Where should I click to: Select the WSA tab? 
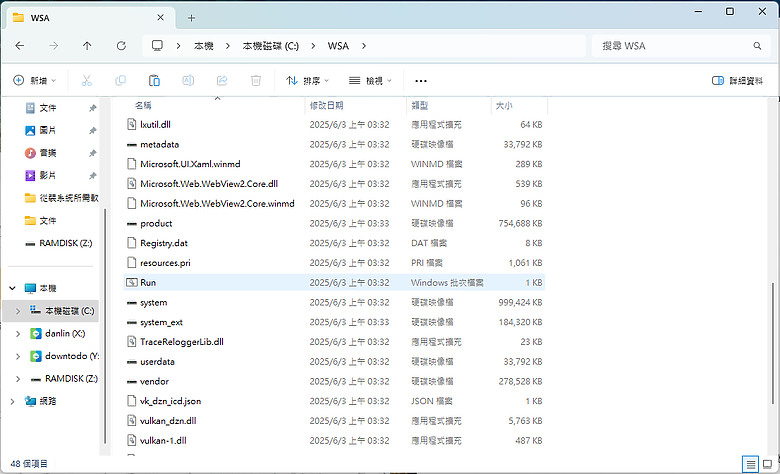(90, 18)
